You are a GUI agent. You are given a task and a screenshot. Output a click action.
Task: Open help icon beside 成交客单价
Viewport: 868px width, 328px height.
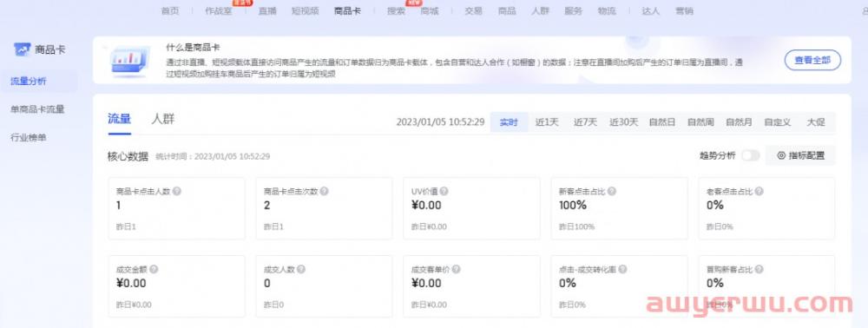(x=457, y=269)
